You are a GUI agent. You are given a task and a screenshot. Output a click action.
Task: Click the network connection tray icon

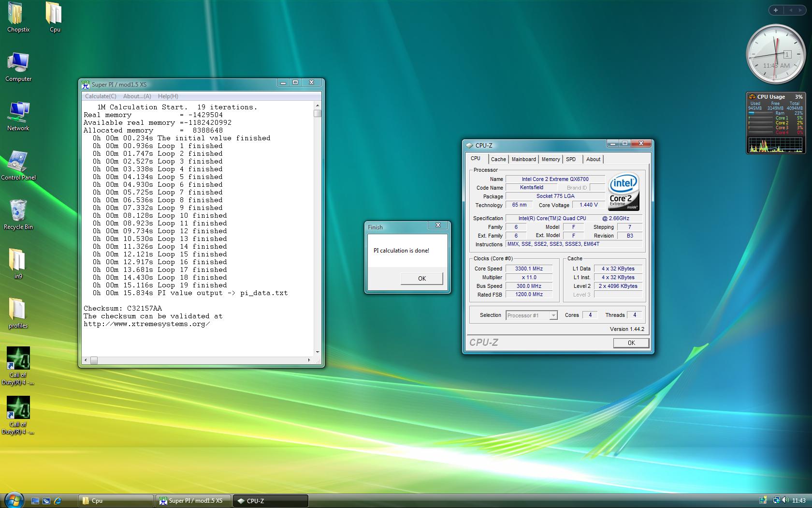click(776, 501)
